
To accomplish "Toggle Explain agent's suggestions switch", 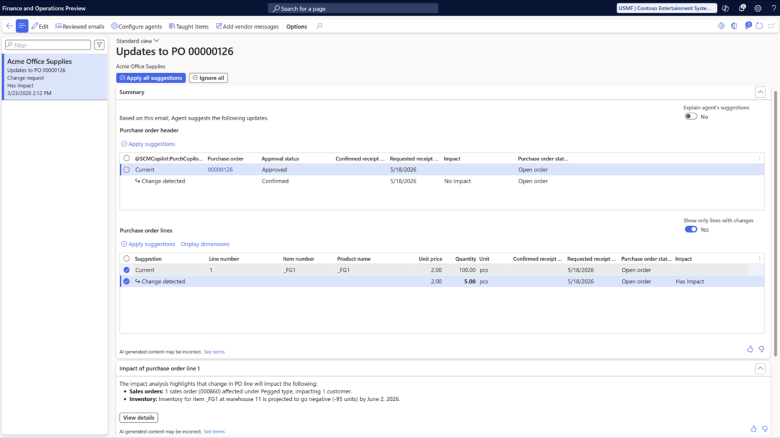I will tap(690, 116).
